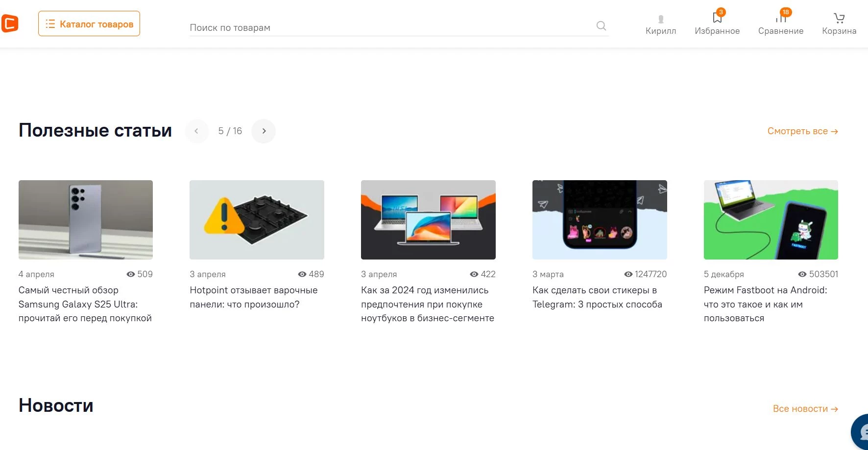The image size is (868, 450).
Task: Open article Самый честный обзор Samsung Galaxy S25 Ultra
Action: point(85,304)
